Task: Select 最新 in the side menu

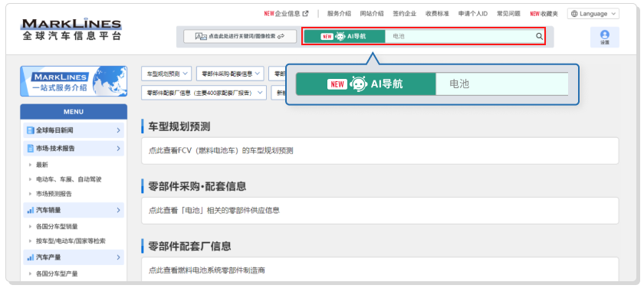Action: [x=42, y=165]
